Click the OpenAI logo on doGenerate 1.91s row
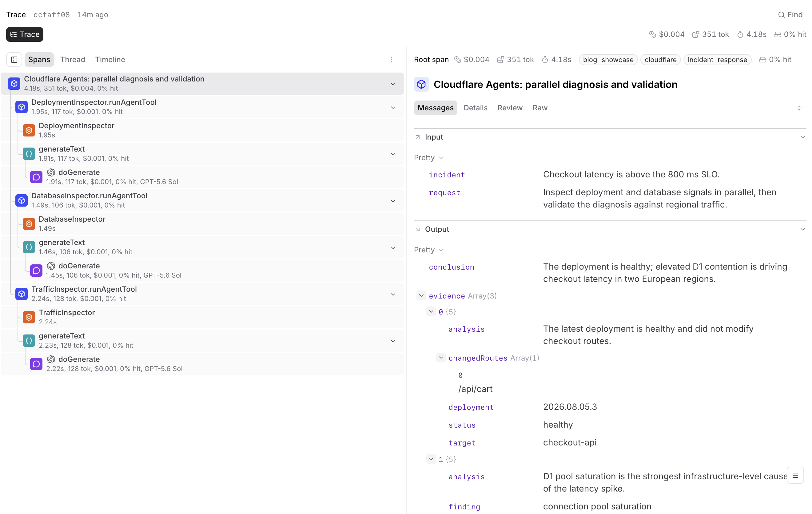Image resolution: width=812 pixels, height=514 pixels. (51, 172)
